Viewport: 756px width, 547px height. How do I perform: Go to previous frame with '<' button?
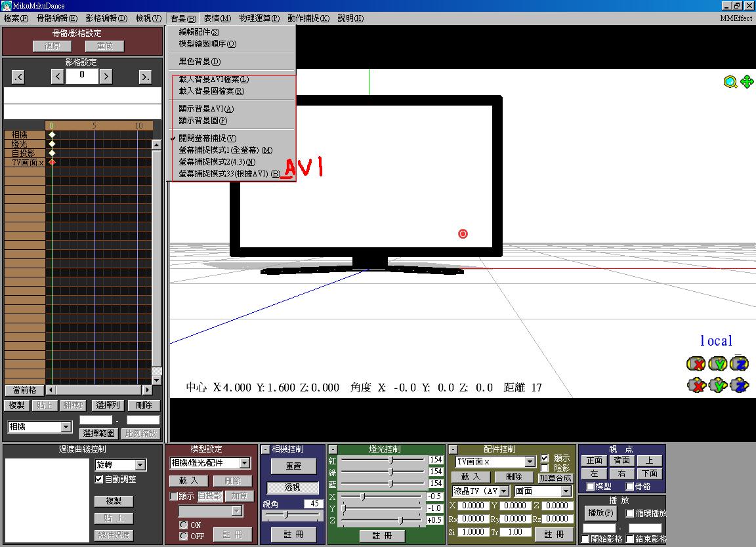pos(57,76)
